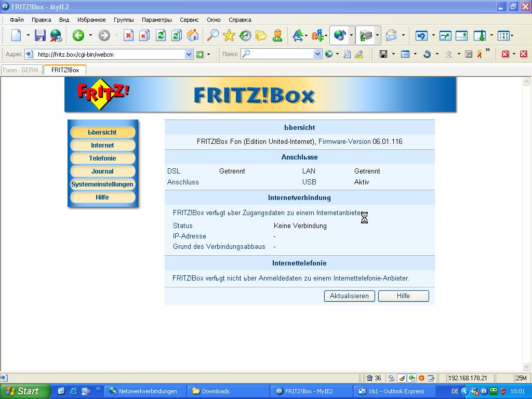Expand the new page button dropdown arrow
The width and height of the screenshot is (532, 399).
click(28, 35)
